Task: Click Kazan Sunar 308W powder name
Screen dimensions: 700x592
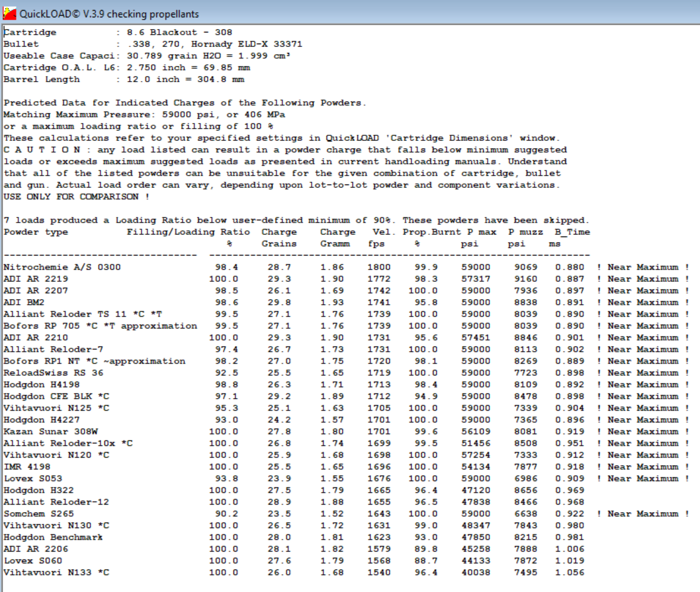Action: [x=50, y=432]
